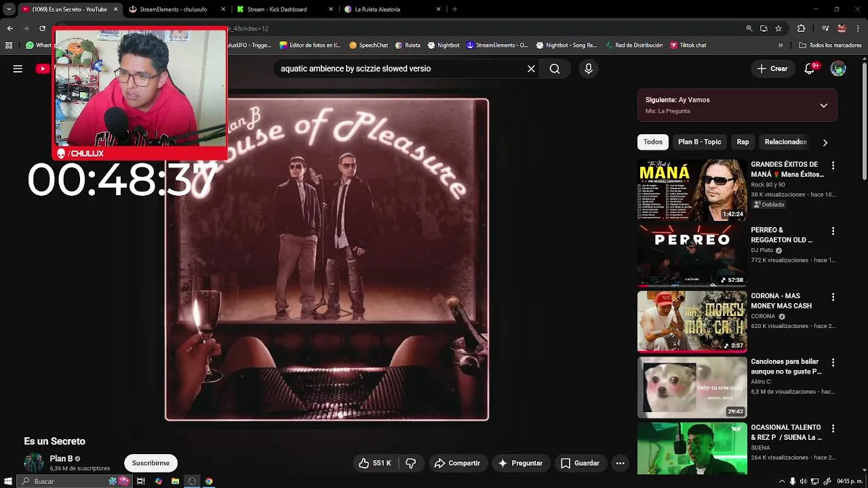This screenshot has width=868, height=488.
Task: Select the Rap filter chip
Action: coord(743,142)
